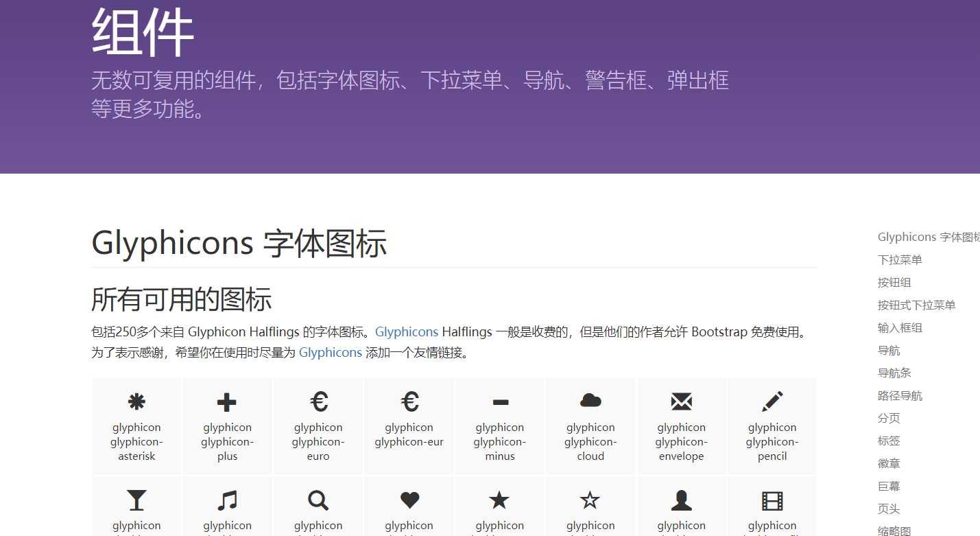Click the music note glyphicon
The width and height of the screenshot is (980, 536).
pos(227,500)
